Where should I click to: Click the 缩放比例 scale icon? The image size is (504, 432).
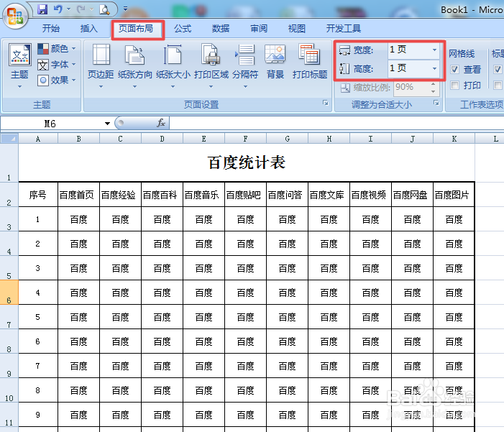coord(345,88)
